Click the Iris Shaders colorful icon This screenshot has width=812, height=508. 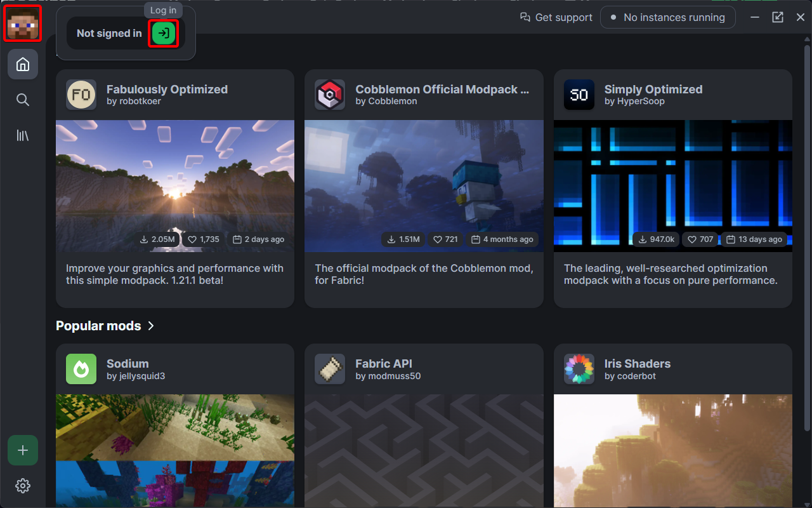(579, 369)
